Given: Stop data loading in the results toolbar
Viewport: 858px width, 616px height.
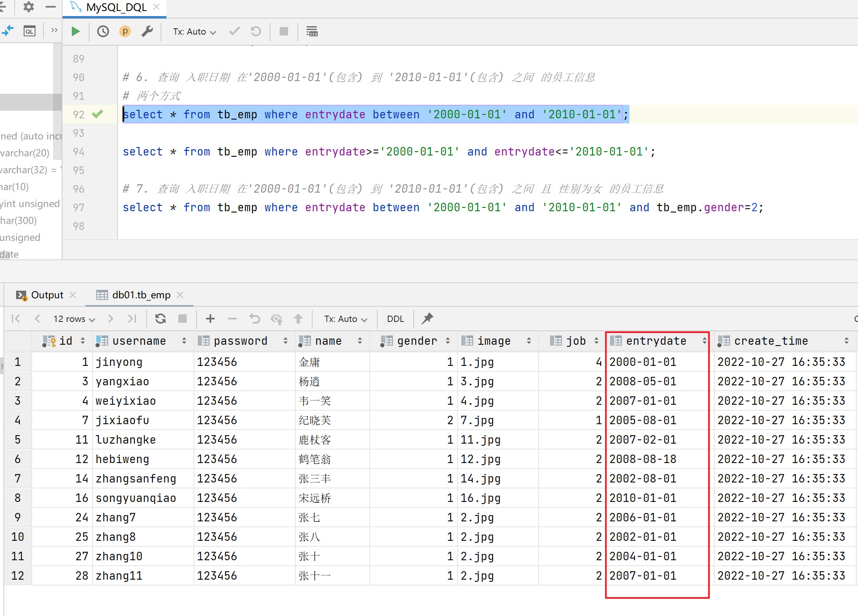Looking at the screenshot, I should 182,319.
